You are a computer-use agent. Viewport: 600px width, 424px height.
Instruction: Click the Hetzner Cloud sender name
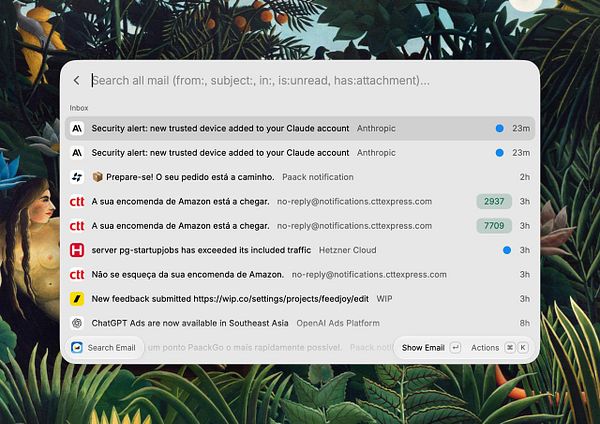pyautogui.click(x=347, y=250)
